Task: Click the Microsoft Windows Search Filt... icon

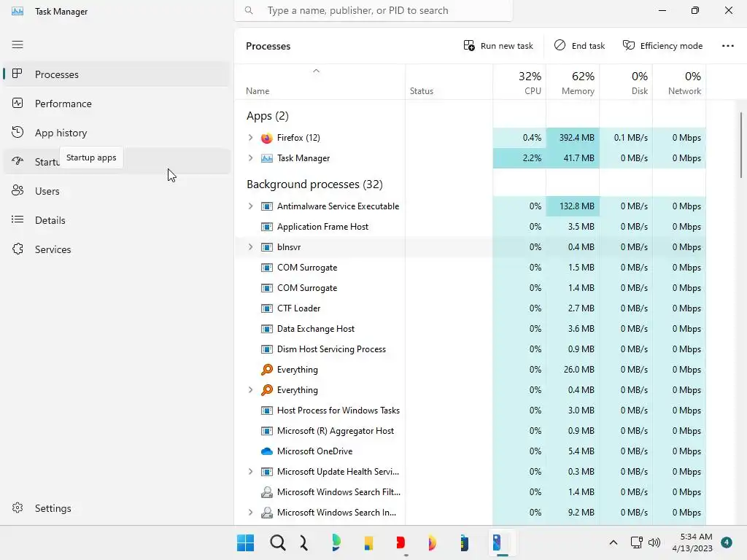Action: (267, 492)
